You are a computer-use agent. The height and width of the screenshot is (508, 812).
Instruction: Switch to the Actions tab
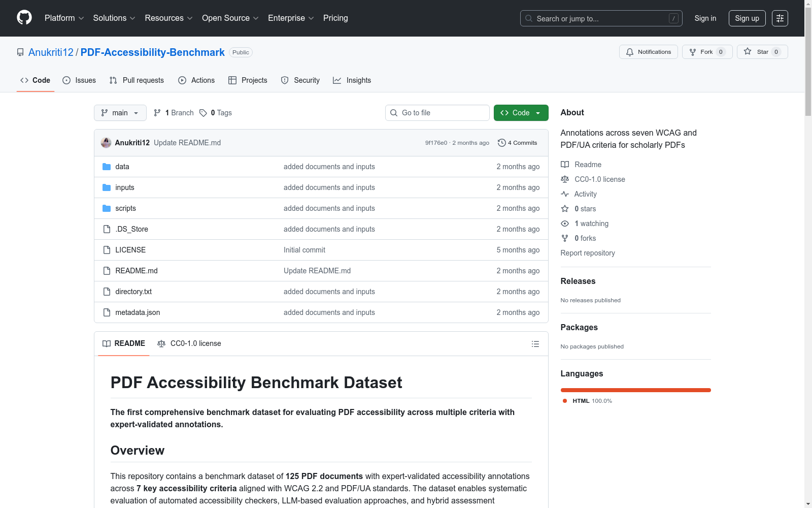[x=196, y=80]
